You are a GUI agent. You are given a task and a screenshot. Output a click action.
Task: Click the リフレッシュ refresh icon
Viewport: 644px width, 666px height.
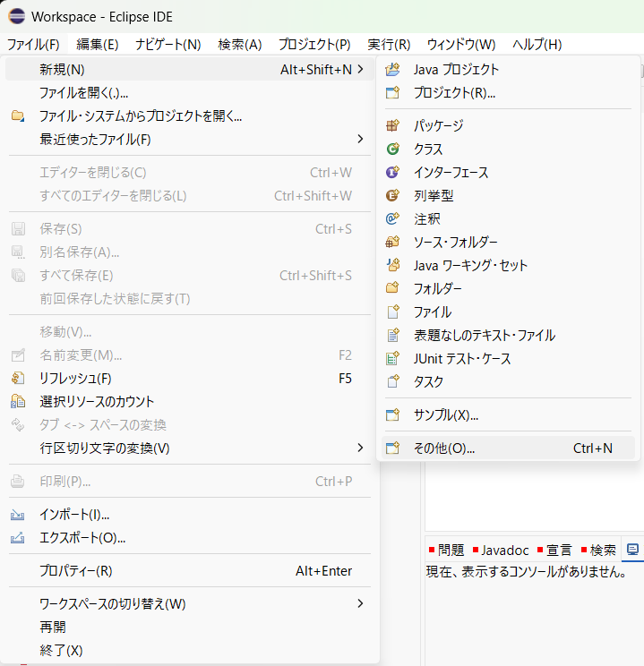18,379
